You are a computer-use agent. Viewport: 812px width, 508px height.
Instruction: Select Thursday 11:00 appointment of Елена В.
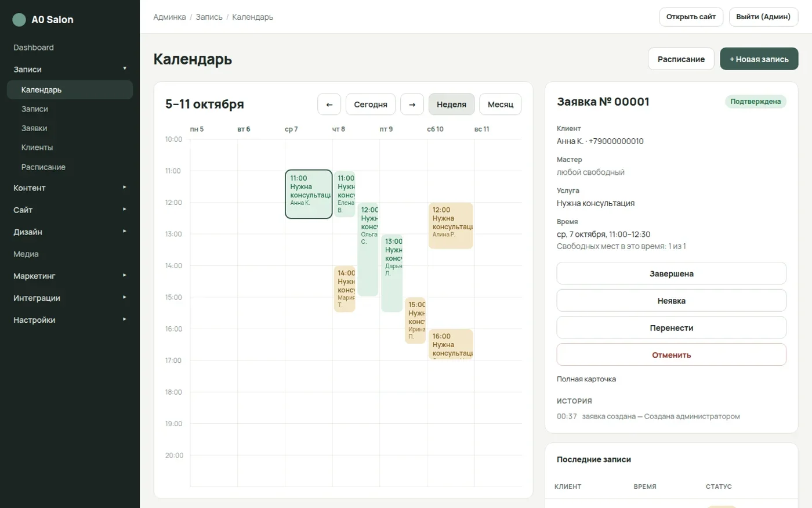345,194
